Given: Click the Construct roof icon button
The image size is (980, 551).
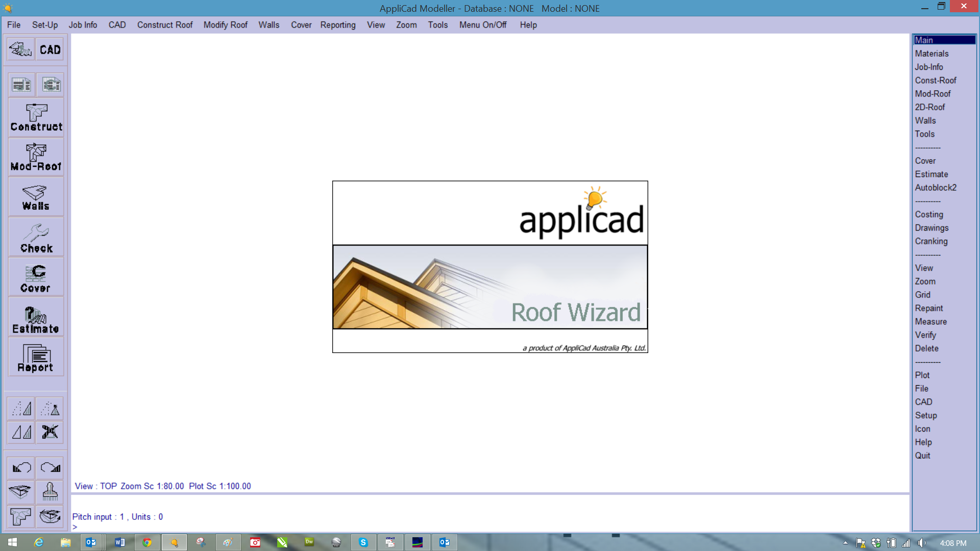Looking at the screenshot, I should pyautogui.click(x=36, y=118).
